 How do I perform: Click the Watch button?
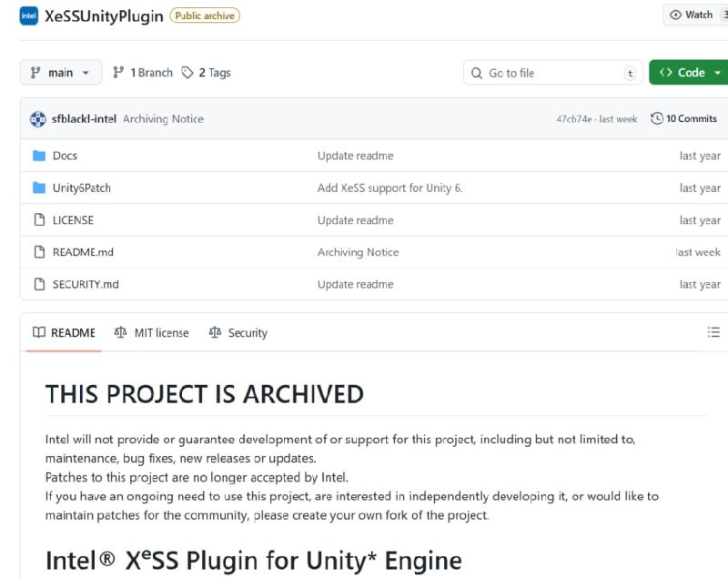click(x=695, y=15)
